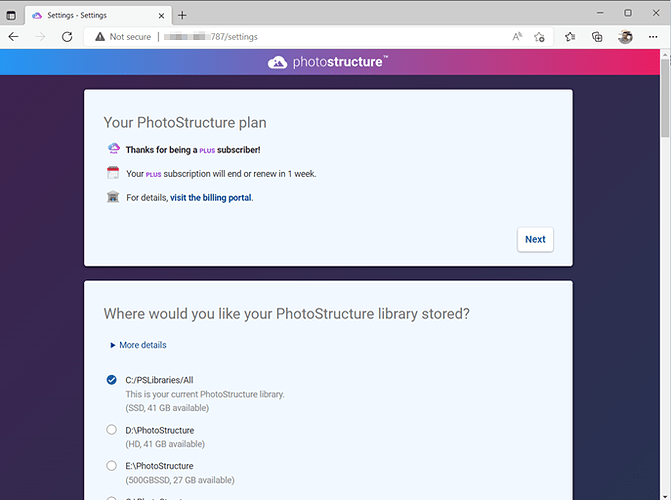Click the scrollbar down arrow
This screenshot has height=500, width=671.
coord(665,496)
